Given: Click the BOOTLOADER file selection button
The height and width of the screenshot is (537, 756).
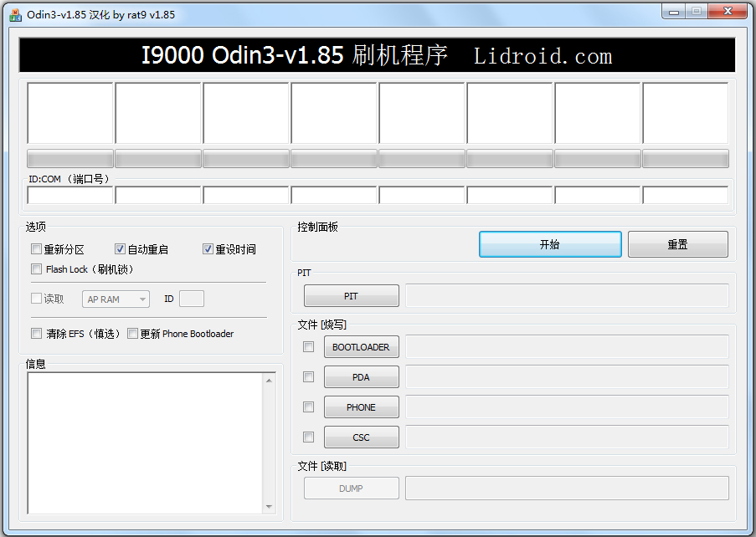Looking at the screenshot, I should 361,346.
